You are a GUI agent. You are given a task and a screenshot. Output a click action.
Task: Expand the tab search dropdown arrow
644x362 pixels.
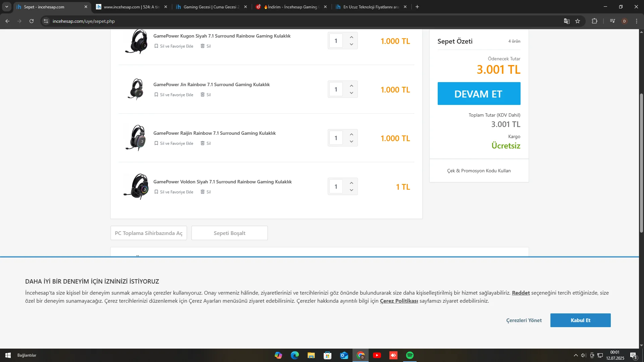click(x=7, y=7)
